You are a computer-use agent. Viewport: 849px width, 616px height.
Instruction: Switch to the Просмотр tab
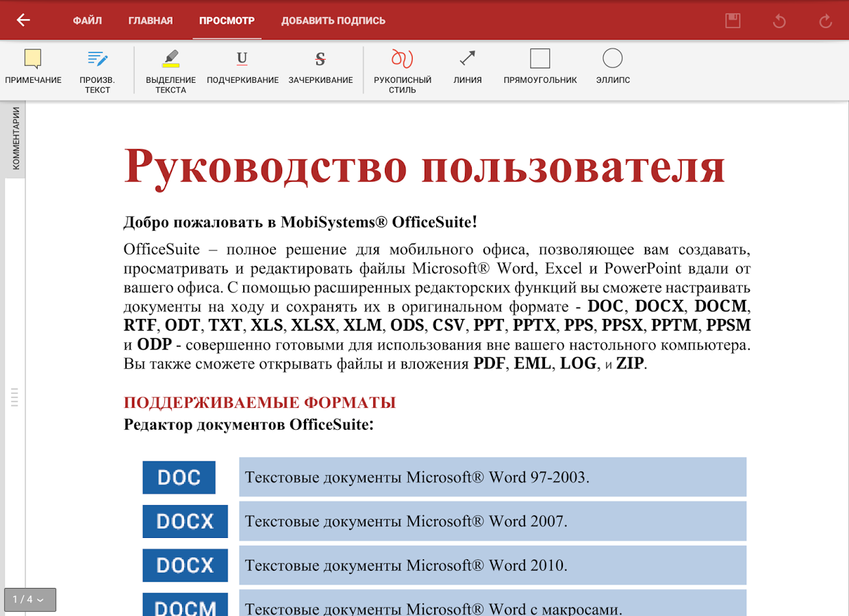point(227,21)
